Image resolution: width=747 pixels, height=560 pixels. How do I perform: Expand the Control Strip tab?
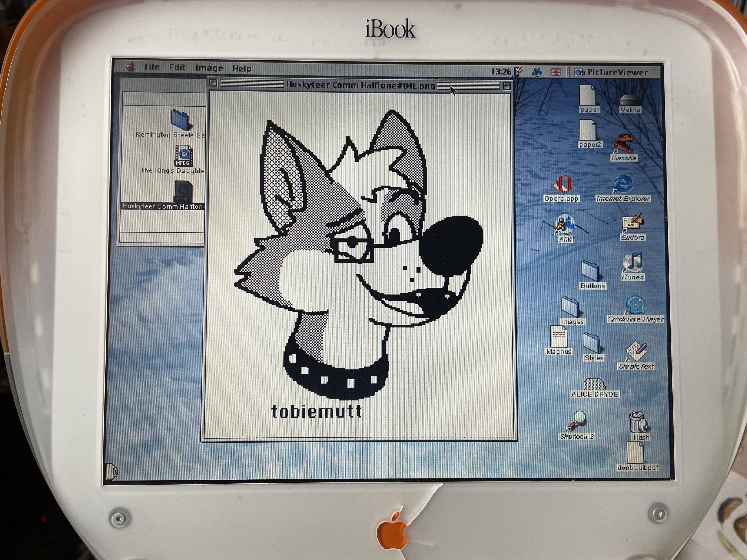tap(112, 471)
